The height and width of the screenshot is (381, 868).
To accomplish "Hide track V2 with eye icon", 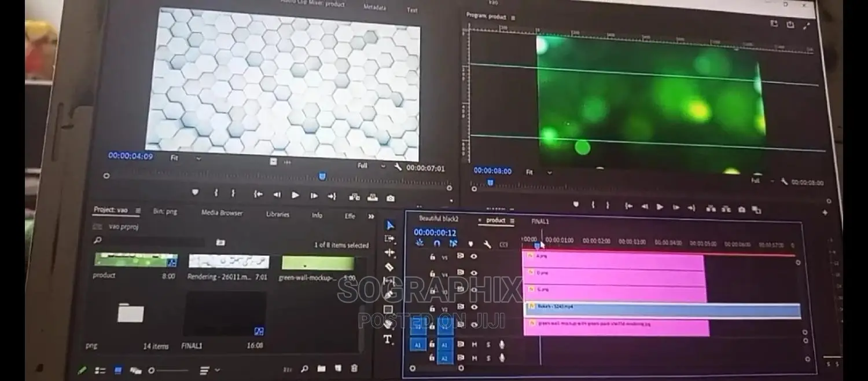I will point(474,307).
